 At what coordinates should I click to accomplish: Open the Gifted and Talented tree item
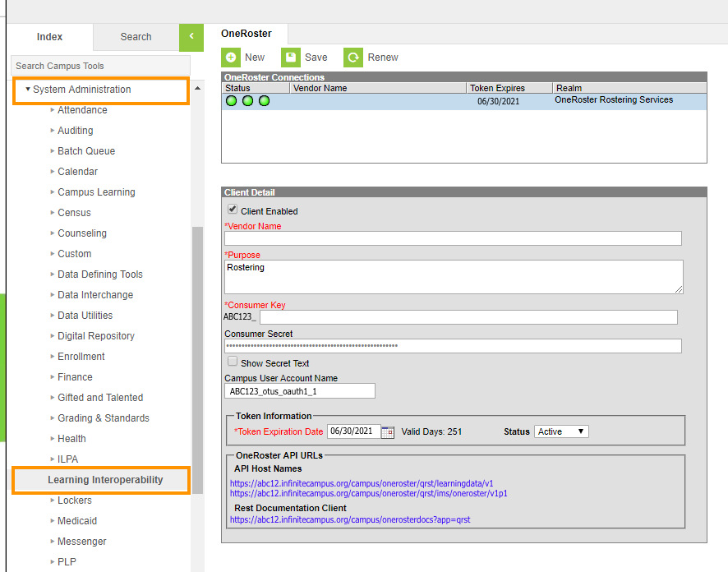click(100, 398)
